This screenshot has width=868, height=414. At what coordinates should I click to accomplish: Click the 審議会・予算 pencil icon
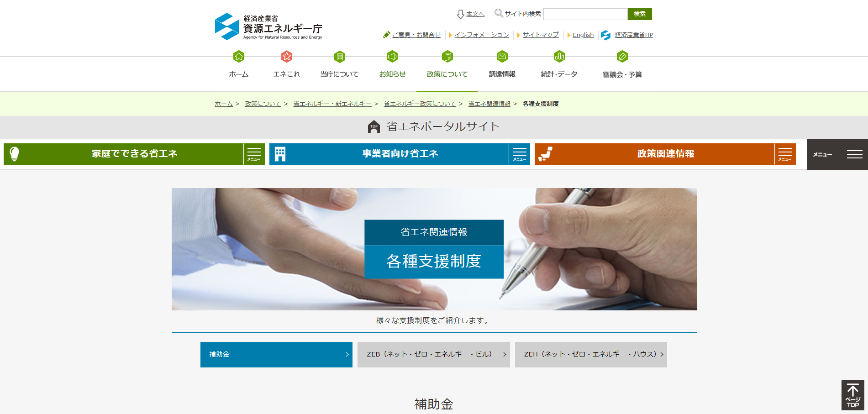[x=622, y=57]
